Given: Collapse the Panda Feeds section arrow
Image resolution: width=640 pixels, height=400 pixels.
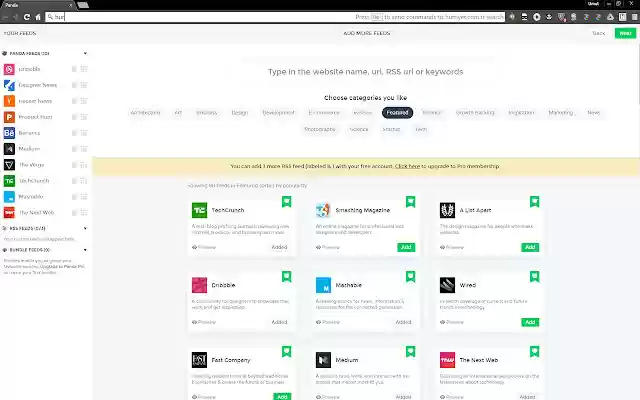Looking at the screenshot, I should click(85, 53).
